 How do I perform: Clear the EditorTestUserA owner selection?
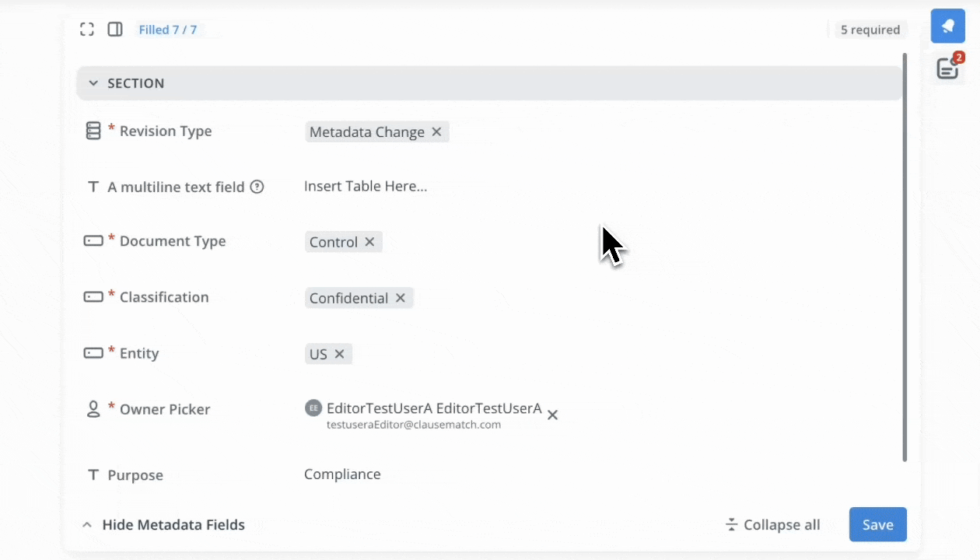(552, 415)
